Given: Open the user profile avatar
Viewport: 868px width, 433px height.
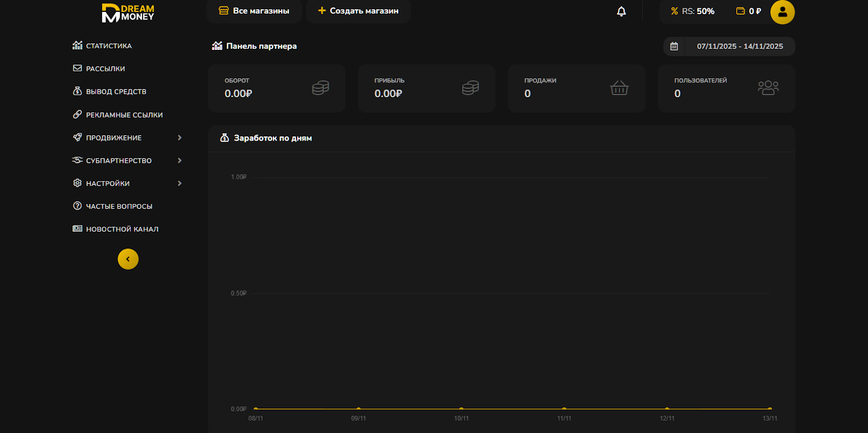Looking at the screenshot, I should (782, 12).
